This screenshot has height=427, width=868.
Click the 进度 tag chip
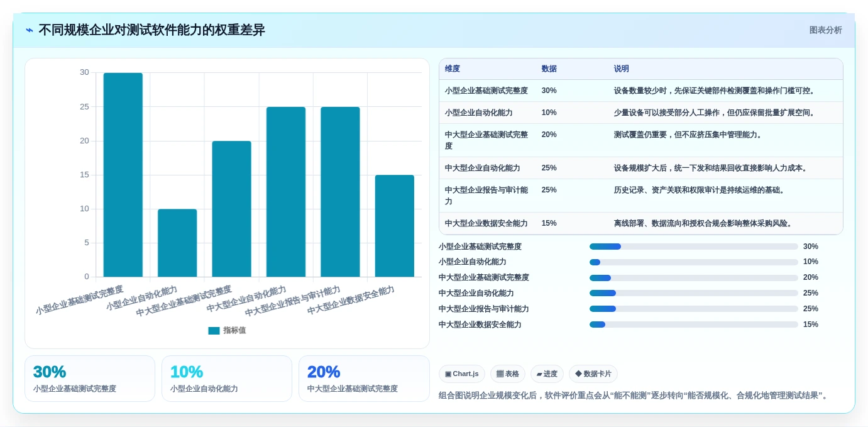tap(547, 374)
